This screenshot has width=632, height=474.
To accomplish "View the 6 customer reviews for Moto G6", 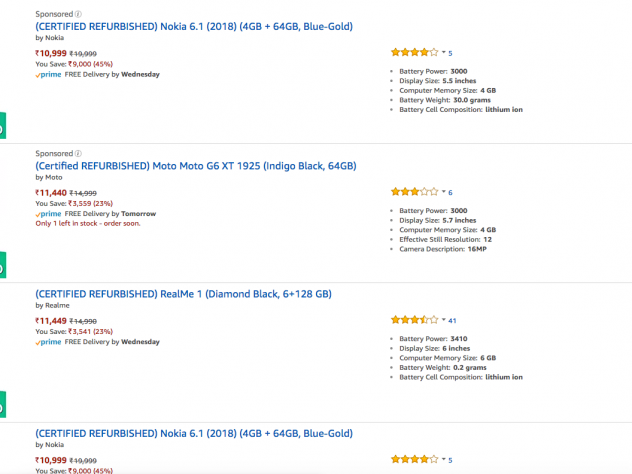I will point(451,192).
